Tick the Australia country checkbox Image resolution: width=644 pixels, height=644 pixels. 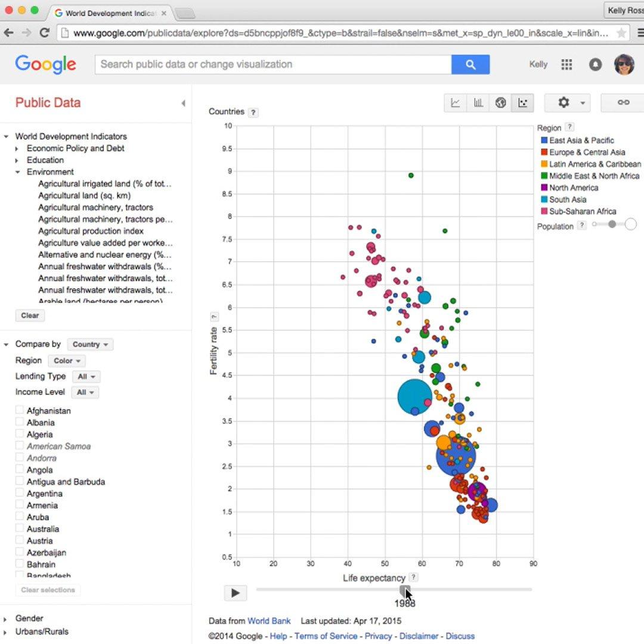(20, 528)
